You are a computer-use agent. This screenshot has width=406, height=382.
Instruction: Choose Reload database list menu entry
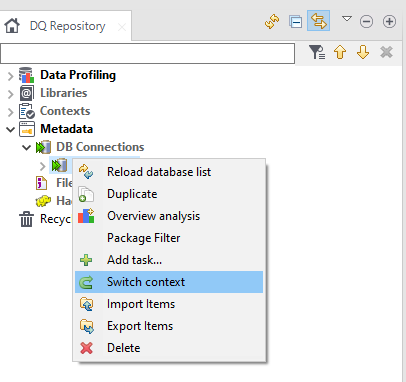point(169,172)
